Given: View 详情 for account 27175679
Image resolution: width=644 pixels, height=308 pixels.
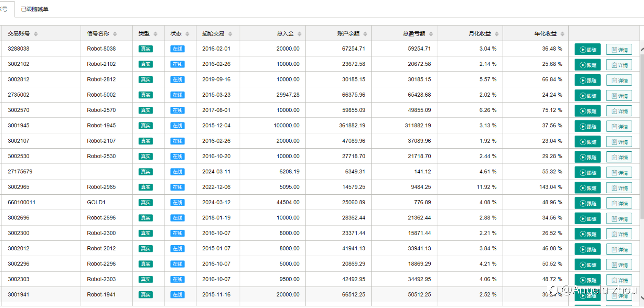Looking at the screenshot, I should coord(619,173).
